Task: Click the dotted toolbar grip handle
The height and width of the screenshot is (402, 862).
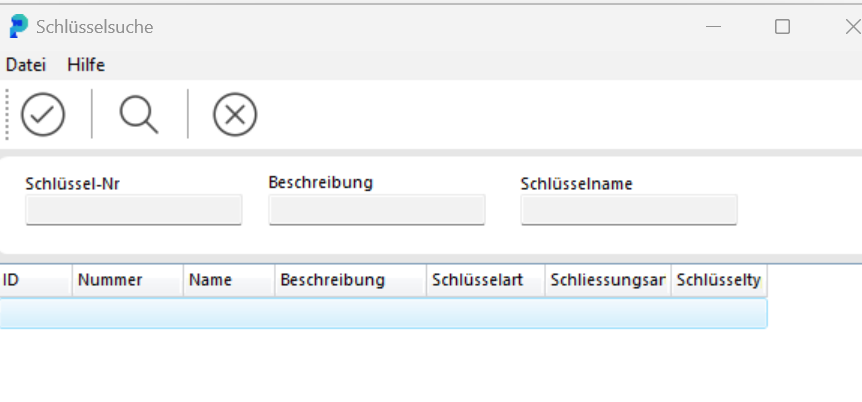Action: tap(7, 114)
